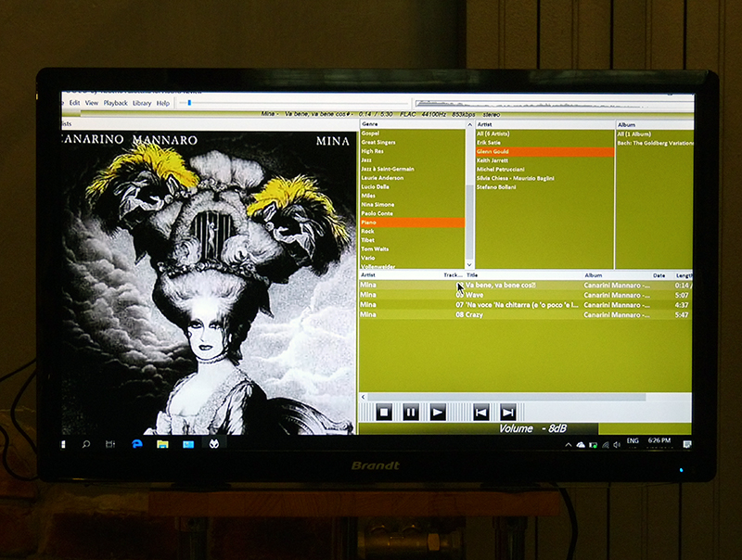The height and width of the screenshot is (560, 742).
Task: Open Task View on taskbar
Action: tap(110, 444)
